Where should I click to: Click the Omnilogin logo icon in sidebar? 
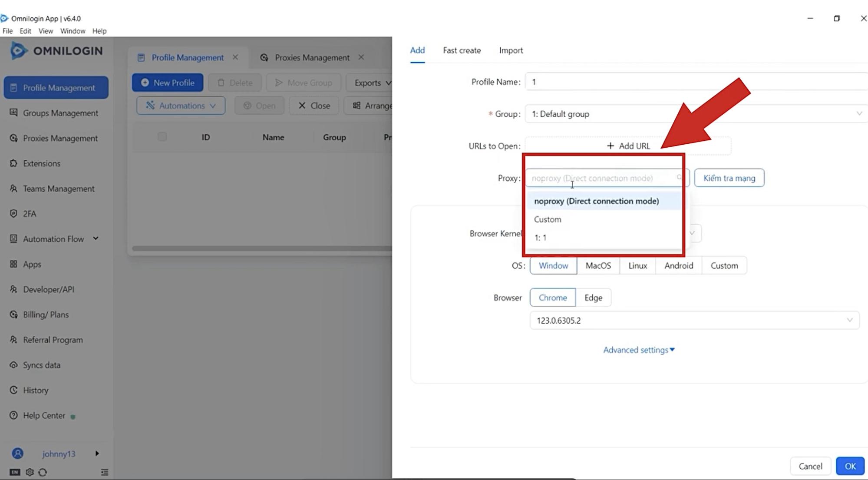(x=18, y=51)
